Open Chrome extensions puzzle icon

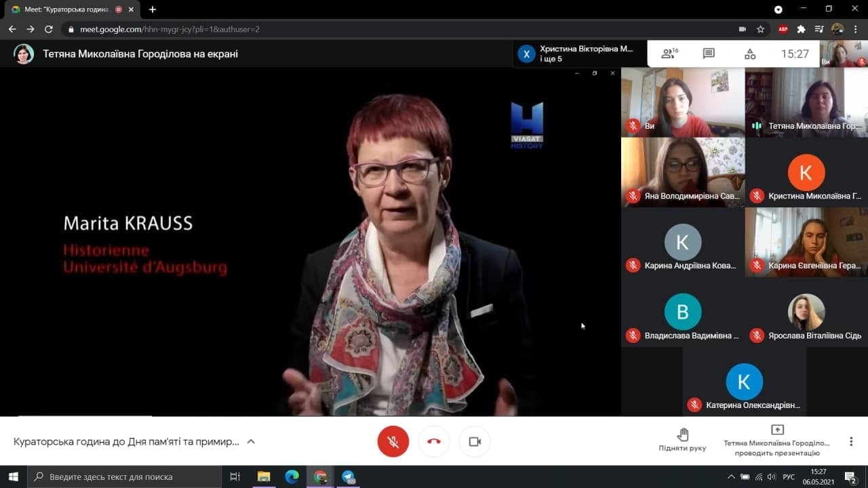801,29
